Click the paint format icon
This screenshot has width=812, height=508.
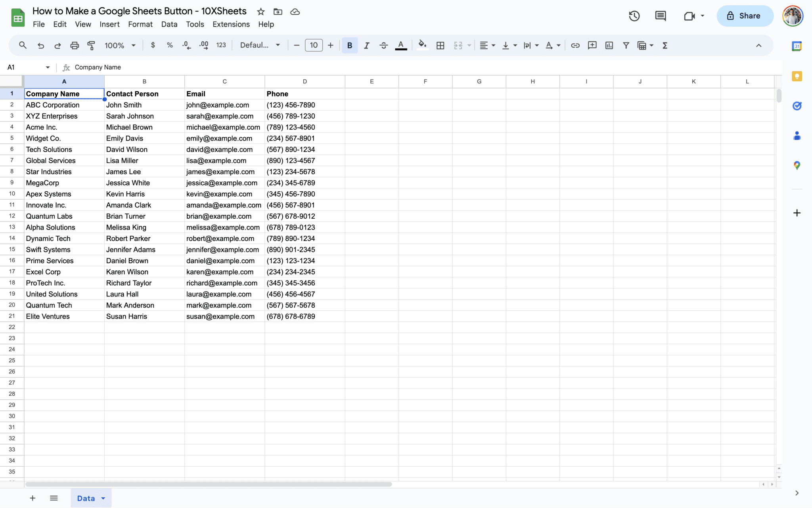click(91, 46)
